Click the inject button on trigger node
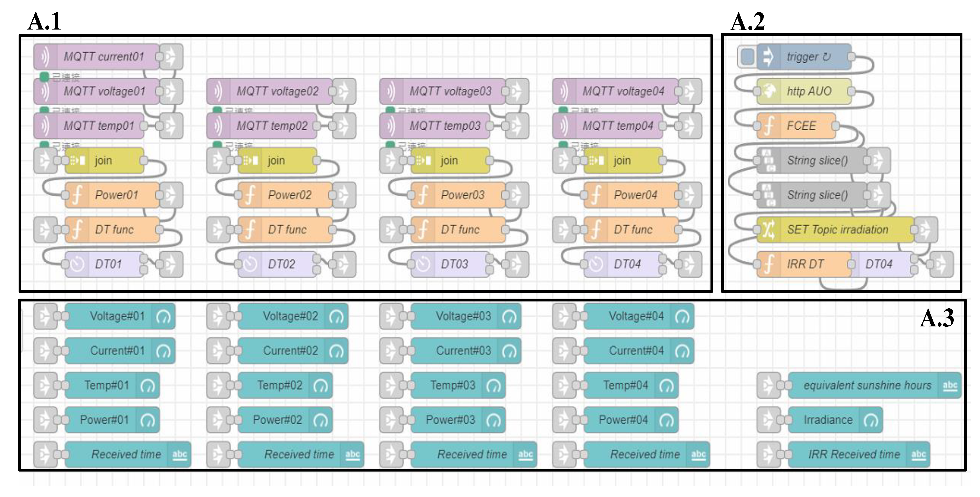Image resolution: width=980 pixels, height=497 pixels. (747, 57)
